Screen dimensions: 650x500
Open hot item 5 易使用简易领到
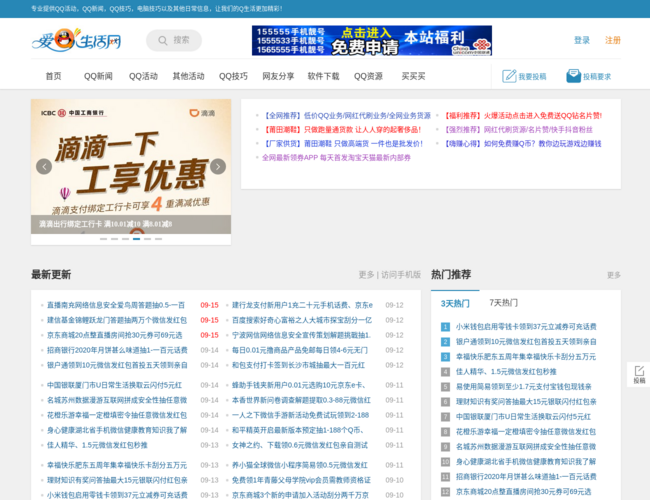click(x=524, y=387)
